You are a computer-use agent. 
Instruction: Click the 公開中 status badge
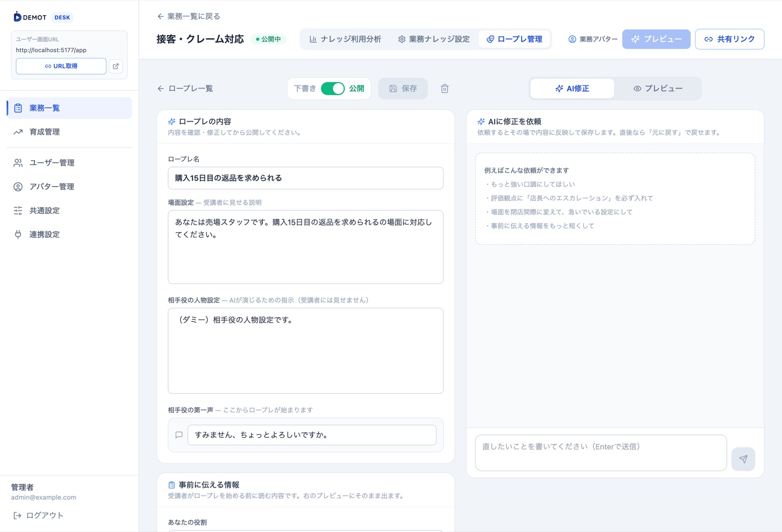(x=268, y=39)
